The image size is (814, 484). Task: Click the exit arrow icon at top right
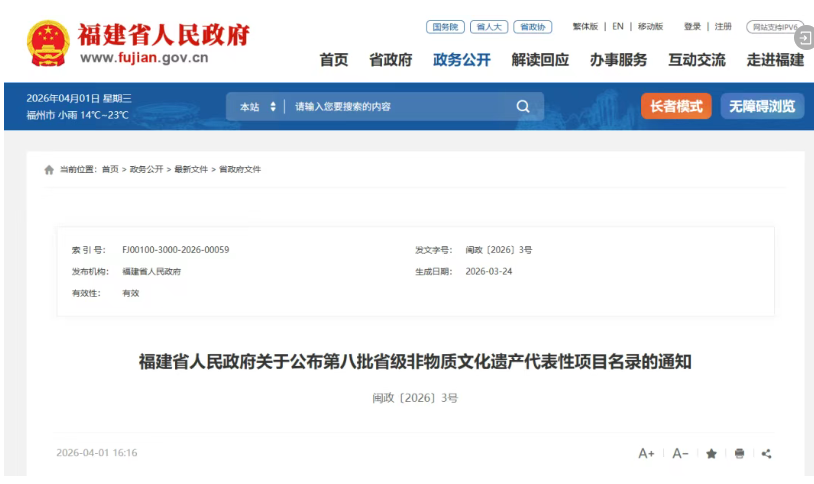point(802,37)
